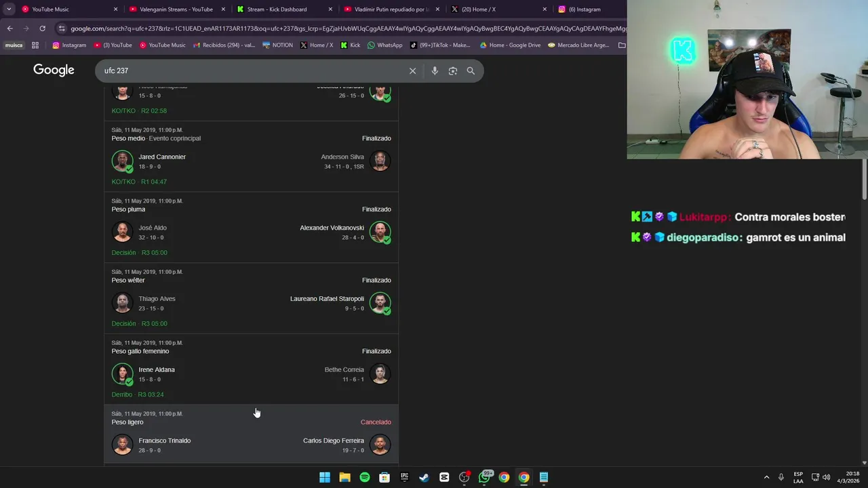Viewport: 868px width, 488px height.
Task: Select Irene Aldana fighter photo
Action: click(123, 374)
